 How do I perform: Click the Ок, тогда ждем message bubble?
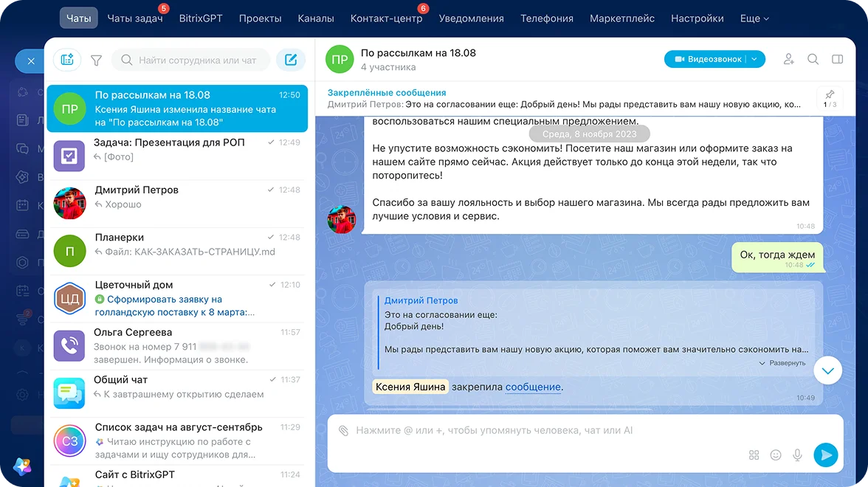[776, 258]
